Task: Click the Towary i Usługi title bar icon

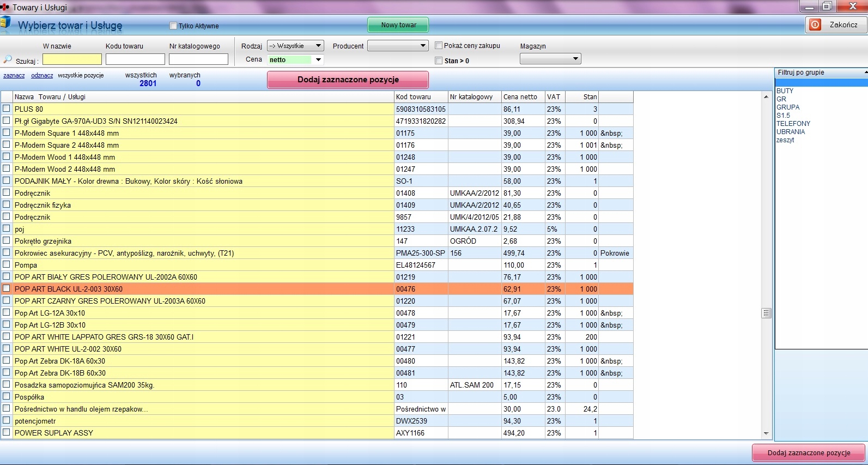Action: click(x=5, y=7)
